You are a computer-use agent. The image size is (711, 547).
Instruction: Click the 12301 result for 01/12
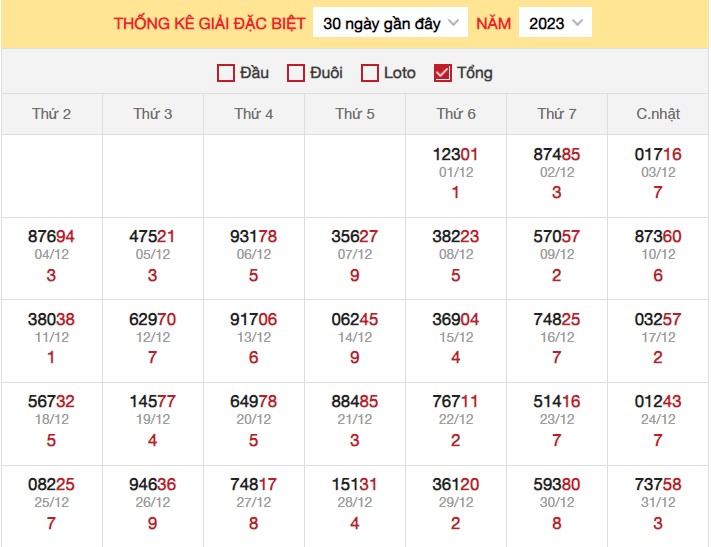[456, 155]
